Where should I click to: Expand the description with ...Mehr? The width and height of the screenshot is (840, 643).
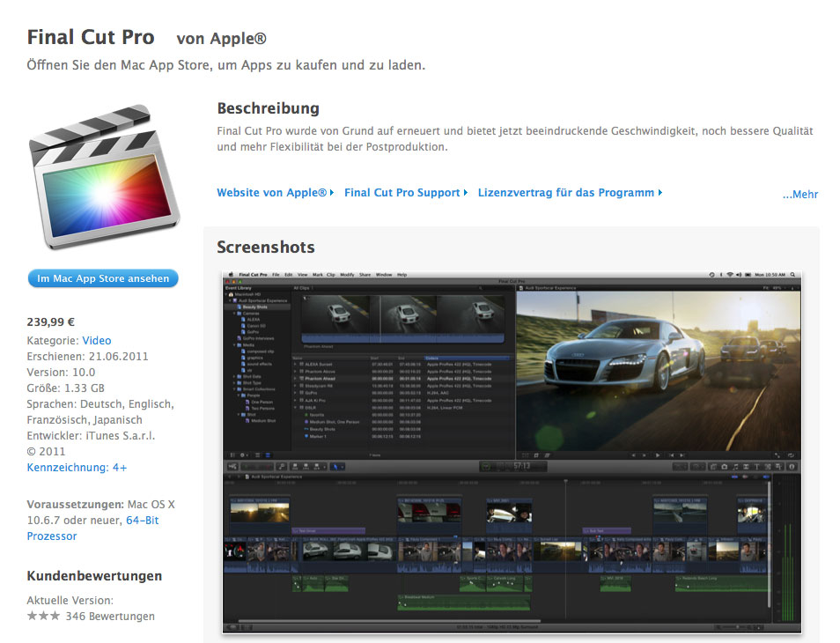click(799, 195)
